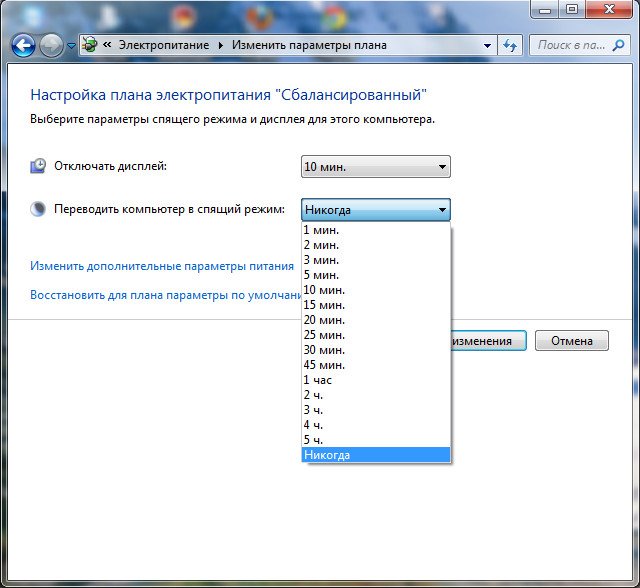The width and height of the screenshot is (640, 588).
Task: Click the power options icon in address bar
Action: [x=90, y=44]
